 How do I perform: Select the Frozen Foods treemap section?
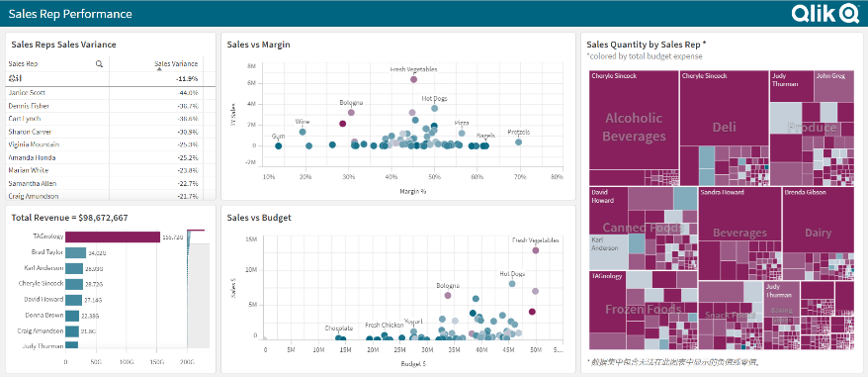coord(643,310)
